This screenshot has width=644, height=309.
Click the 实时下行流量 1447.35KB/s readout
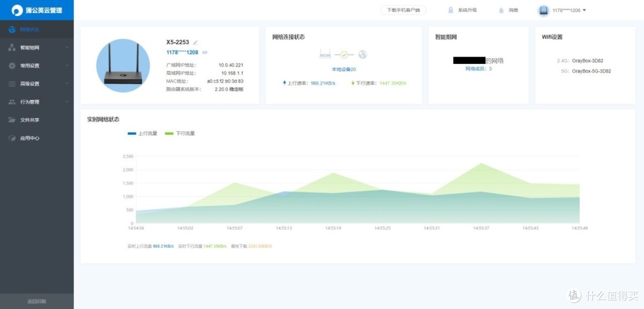coord(202,246)
